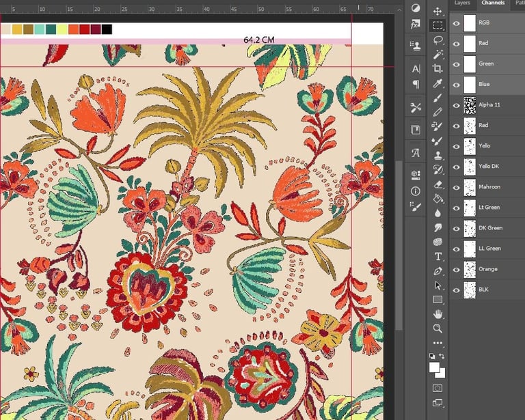Activate the Eyedropper tool
This screenshot has width=525, height=420.
coord(437,83)
